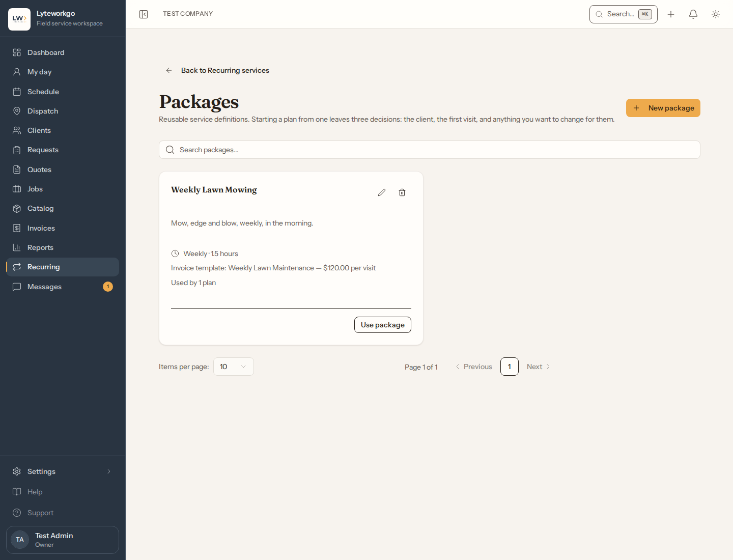This screenshot has height=560, width=733.
Task: Select Recurring in sidebar
Action: (x=63, y=267)
